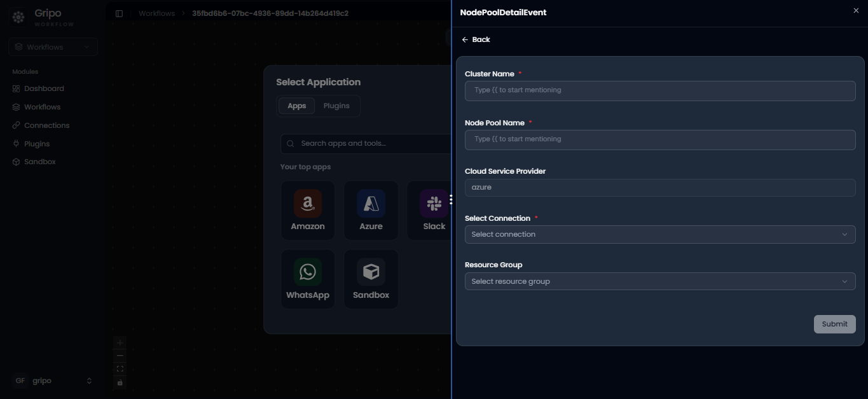Select the Sandbox app tile
868x399 pixels.
click(x=371, y=279)
